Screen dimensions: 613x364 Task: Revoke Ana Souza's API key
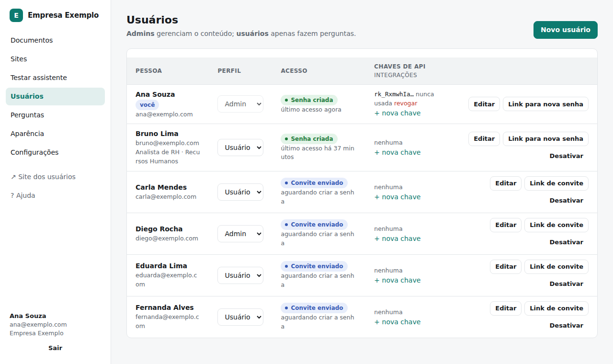(406, 103)
